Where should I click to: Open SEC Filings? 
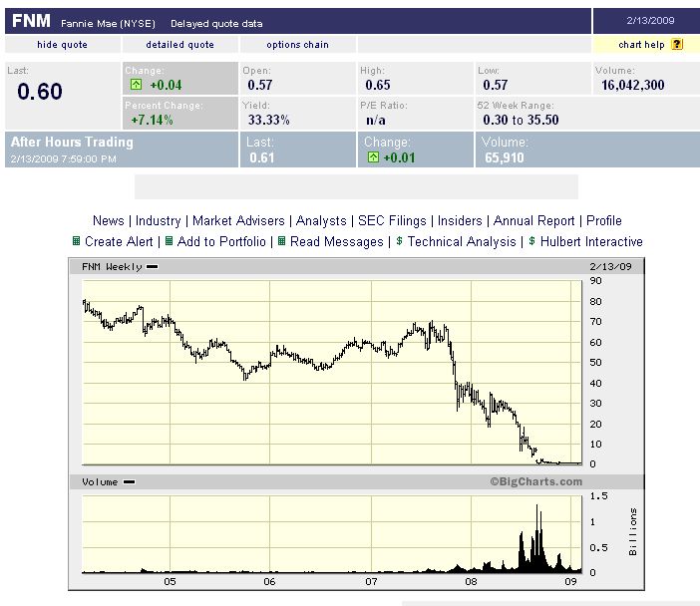(392, 220)
